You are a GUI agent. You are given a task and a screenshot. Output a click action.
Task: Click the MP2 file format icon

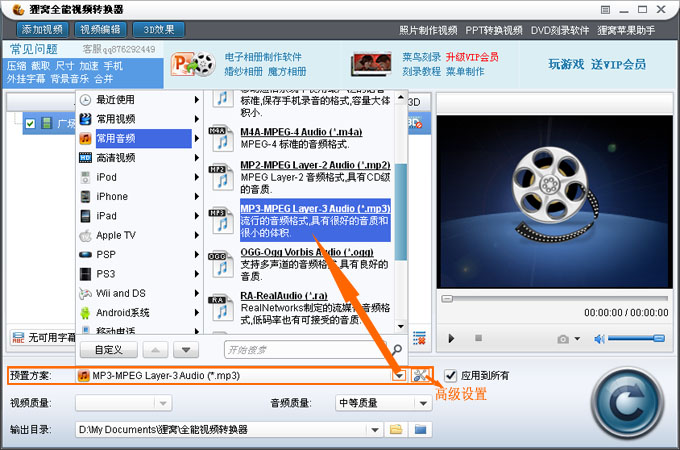[x=221, y=177]
